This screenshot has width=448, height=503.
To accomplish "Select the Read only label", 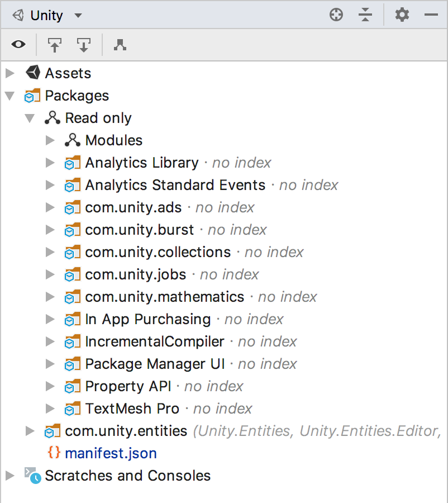I will click(98, 118).
